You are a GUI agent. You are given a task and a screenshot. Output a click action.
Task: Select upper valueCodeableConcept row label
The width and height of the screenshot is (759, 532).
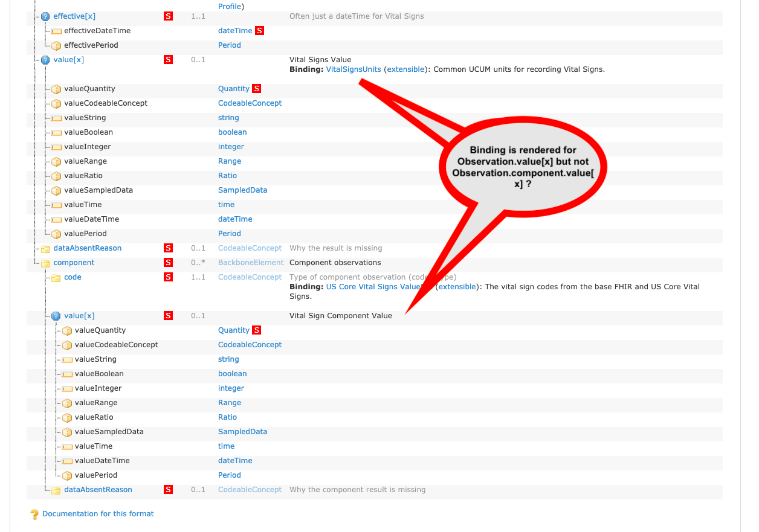(x=106, y=103)
